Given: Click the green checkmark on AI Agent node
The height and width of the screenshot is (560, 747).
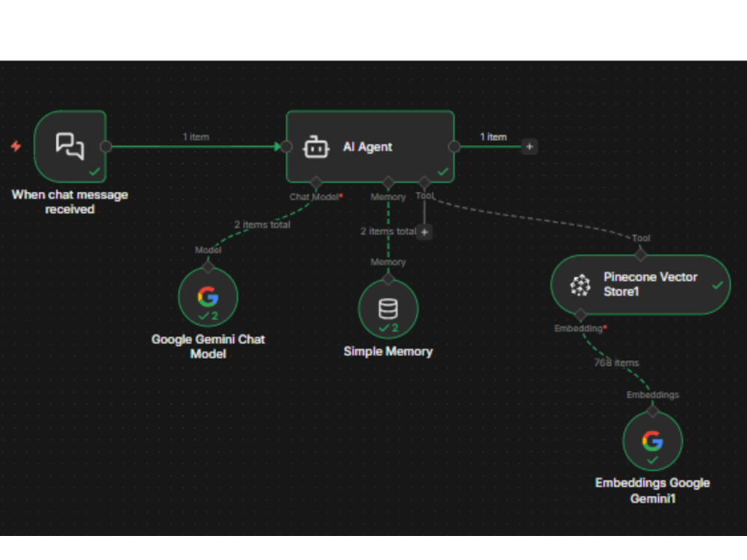Looking at the screenshot, I should tap(443, 172).
